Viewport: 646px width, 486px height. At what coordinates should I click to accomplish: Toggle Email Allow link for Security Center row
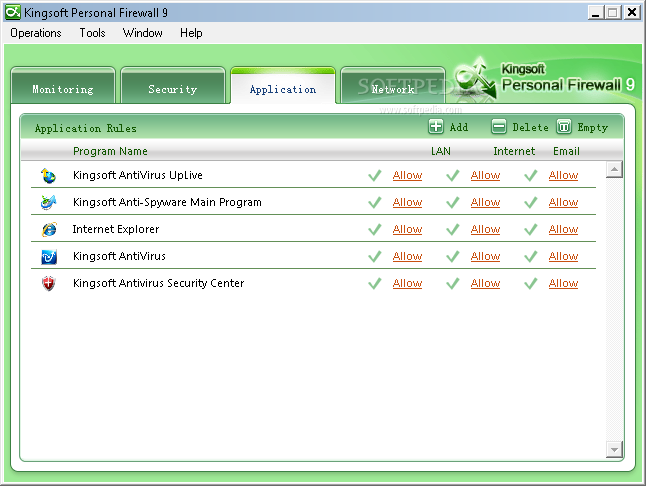[563, 283]
